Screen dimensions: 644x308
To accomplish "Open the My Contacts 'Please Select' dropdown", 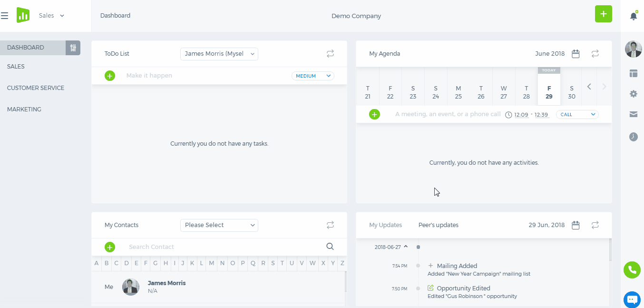I will point(219,225).
